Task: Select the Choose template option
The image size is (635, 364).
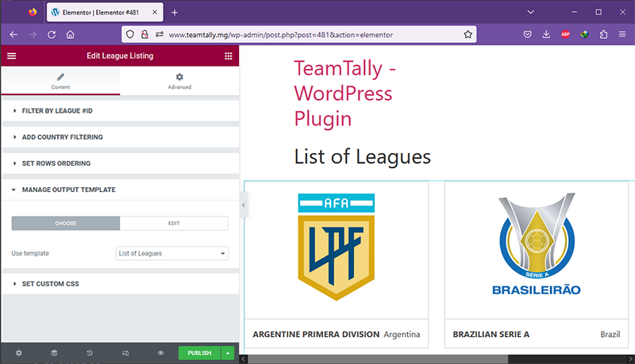Action: tap(66, 224)
